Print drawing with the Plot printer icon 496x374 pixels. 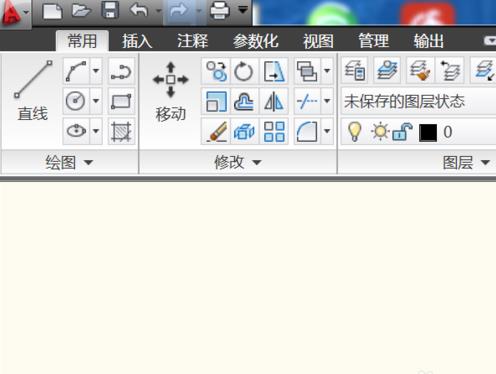(x=220, y=11)
